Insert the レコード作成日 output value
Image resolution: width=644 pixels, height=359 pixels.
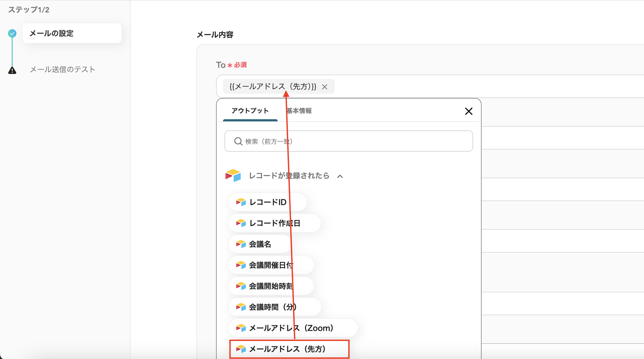(x=274, y=223)
